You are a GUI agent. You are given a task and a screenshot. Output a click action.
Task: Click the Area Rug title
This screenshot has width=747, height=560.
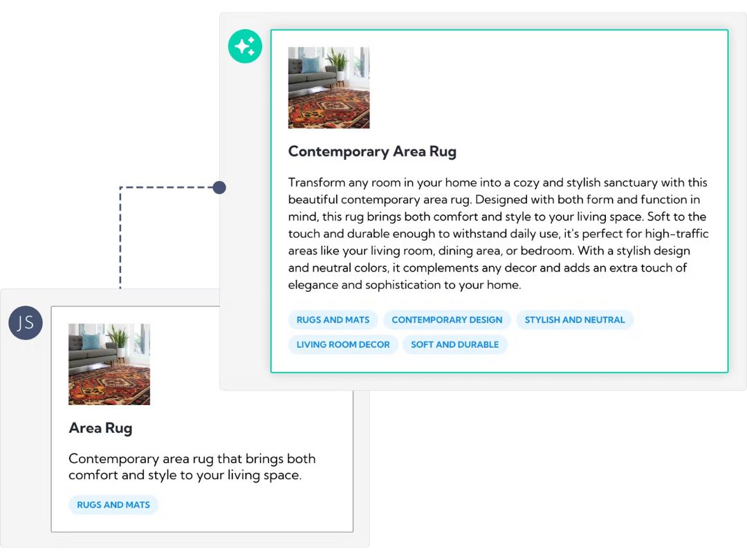tap(100, 428)
